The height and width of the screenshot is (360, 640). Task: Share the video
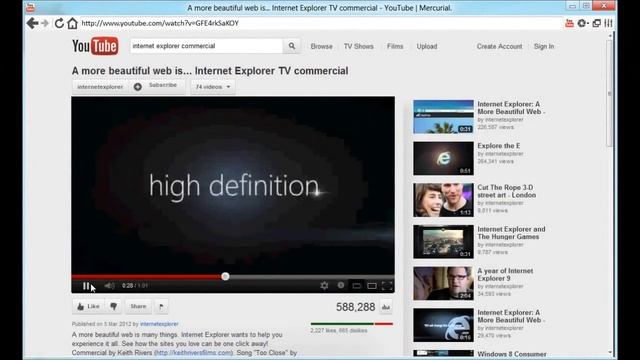point(138,306)
